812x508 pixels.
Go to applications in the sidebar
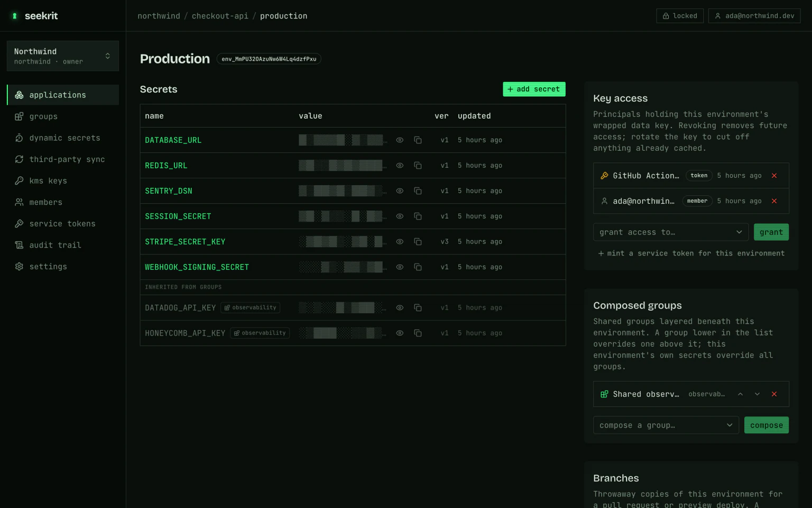63,95
